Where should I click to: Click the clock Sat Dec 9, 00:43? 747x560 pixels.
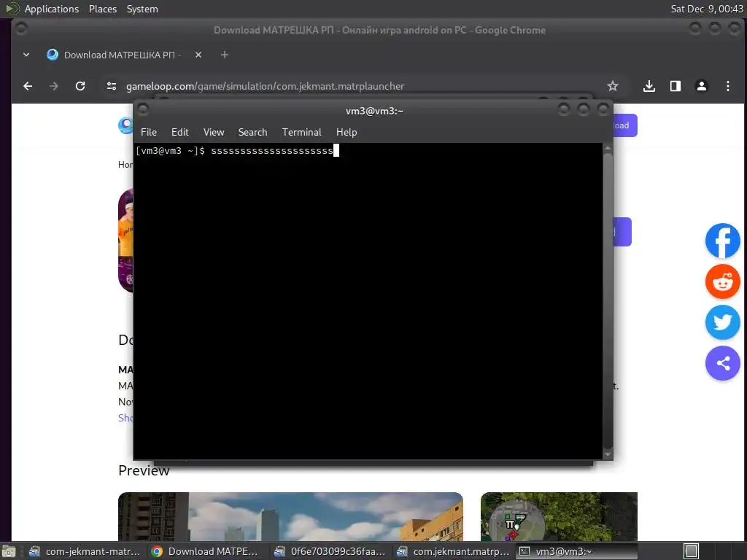click(706, 9)
